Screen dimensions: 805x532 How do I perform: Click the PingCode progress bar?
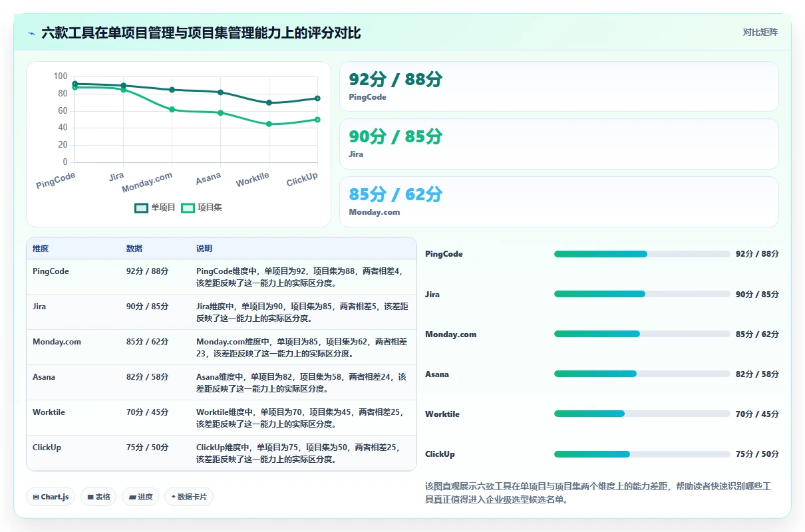click(x=642, y=254)
